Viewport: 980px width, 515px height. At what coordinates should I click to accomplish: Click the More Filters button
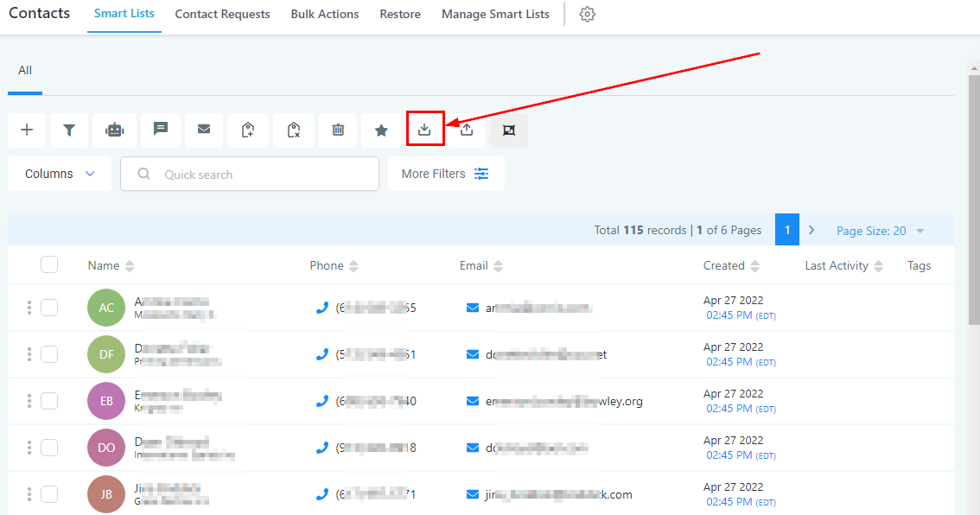pyautogui.click(x=446, y=174)
